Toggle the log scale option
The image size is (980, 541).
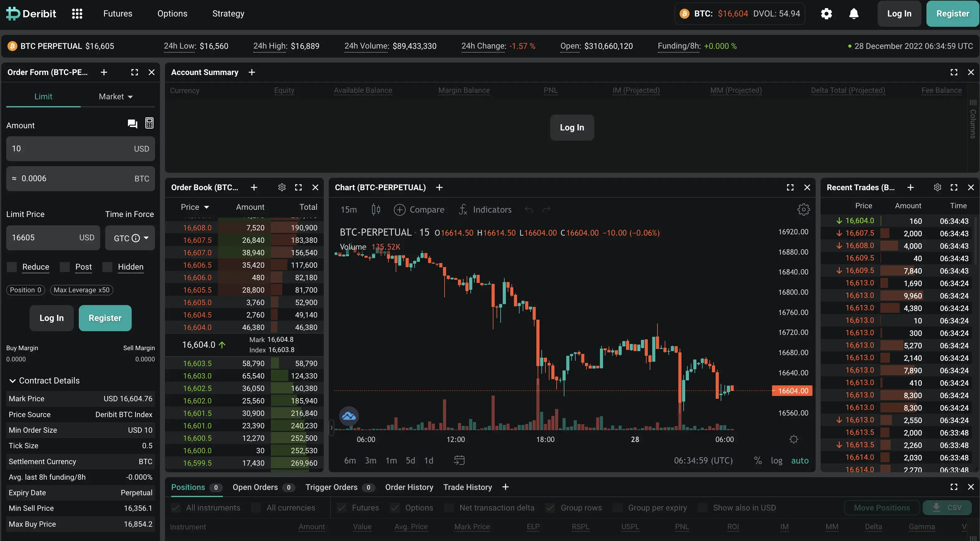(776, 460)
